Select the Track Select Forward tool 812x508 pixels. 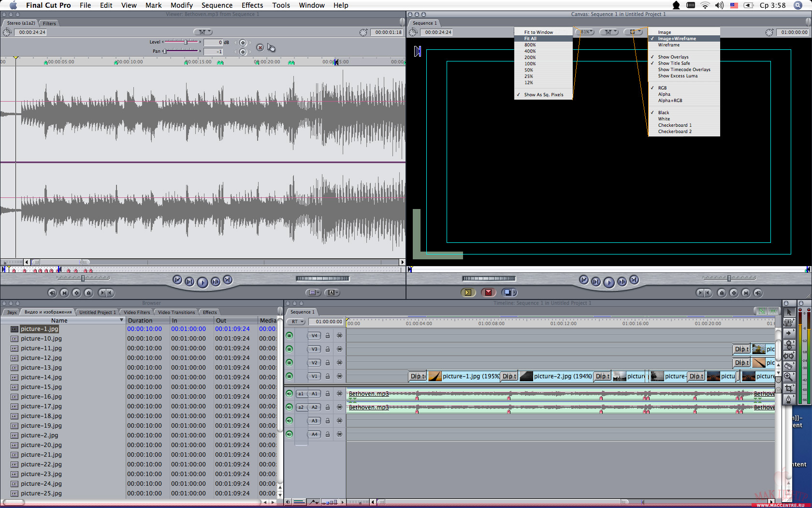pos(789,333)
